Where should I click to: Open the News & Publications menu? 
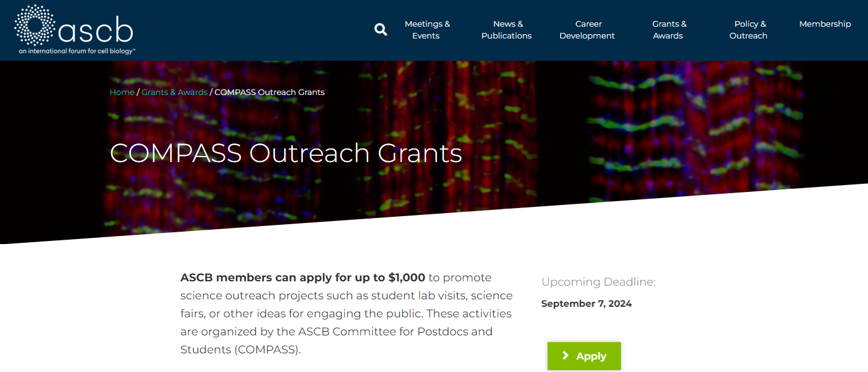(x=507, y=29)
